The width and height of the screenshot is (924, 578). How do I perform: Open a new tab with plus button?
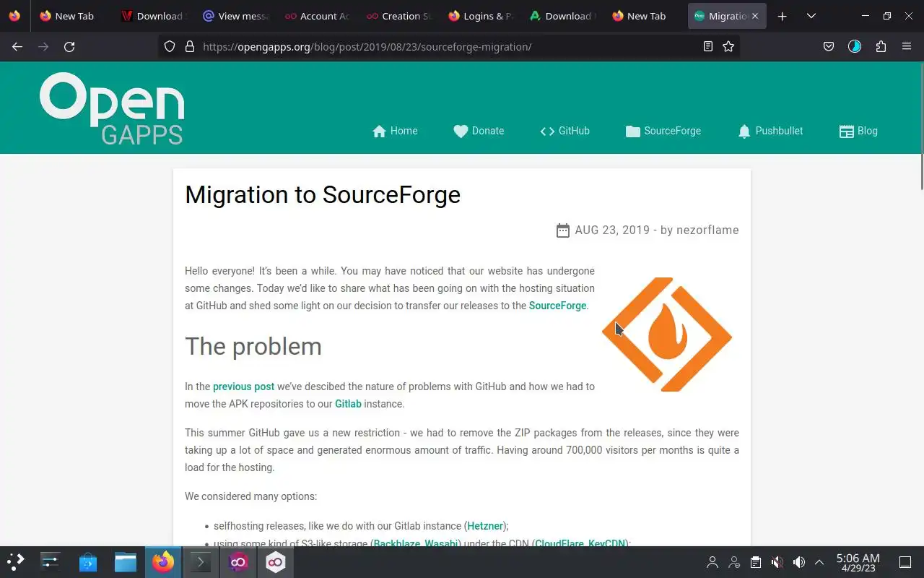782,16
